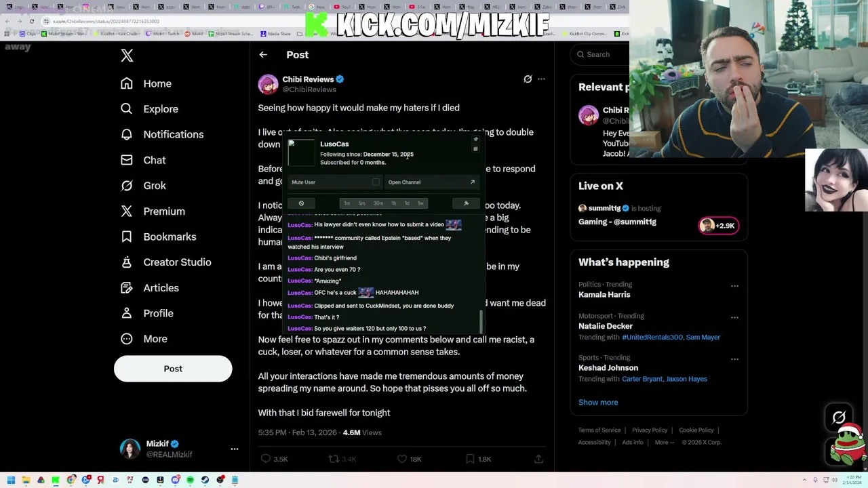Screen dimensions: 868x488
Task: Click back arrow beside Post heading
Action: coord(263,55)
